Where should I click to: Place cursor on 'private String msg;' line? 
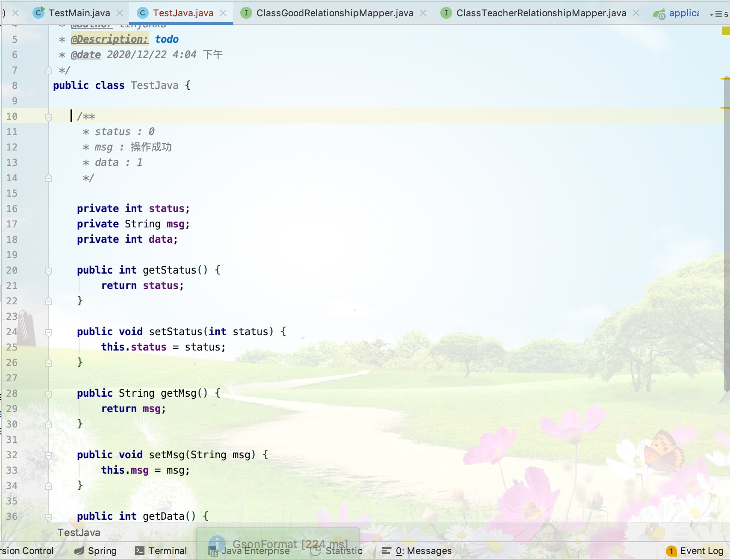tap(133, 224)
